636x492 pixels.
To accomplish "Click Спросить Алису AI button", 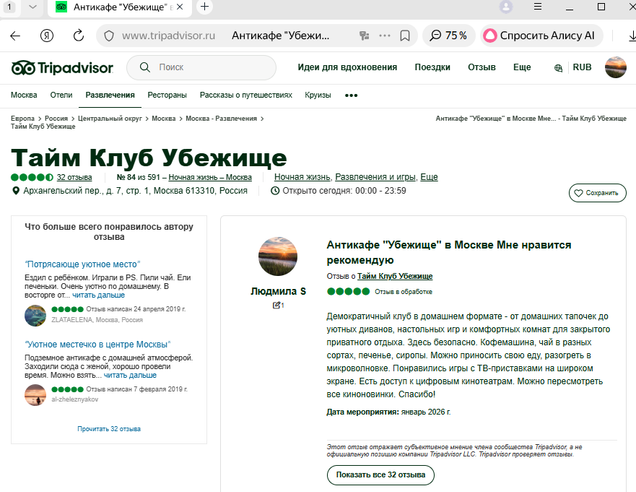I will tap(541, 36).
